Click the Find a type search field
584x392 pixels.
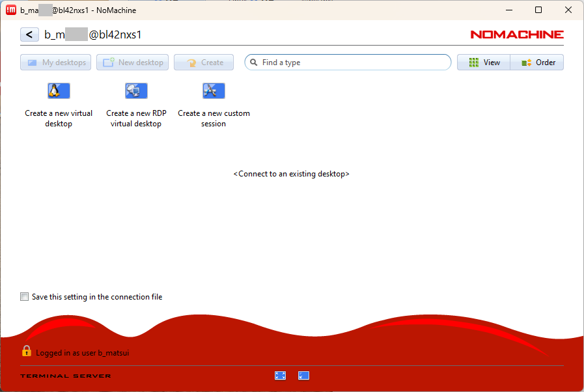(352, 63)
